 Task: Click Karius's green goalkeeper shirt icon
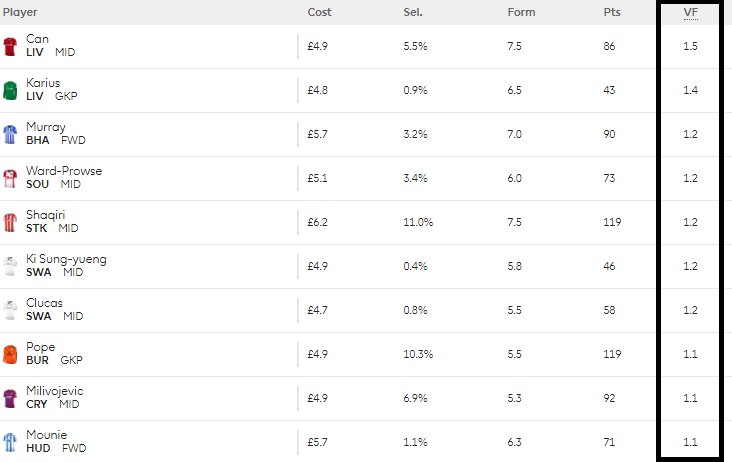[10, 91]
